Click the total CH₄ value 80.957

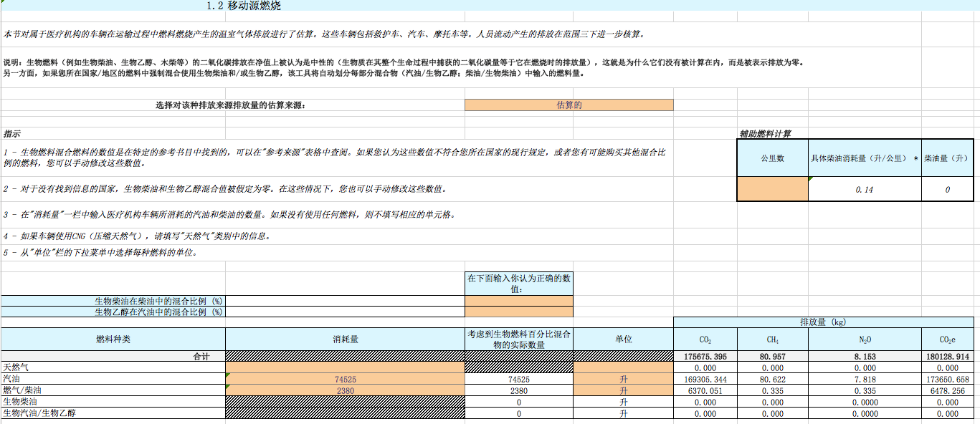[x=772, y=356]
